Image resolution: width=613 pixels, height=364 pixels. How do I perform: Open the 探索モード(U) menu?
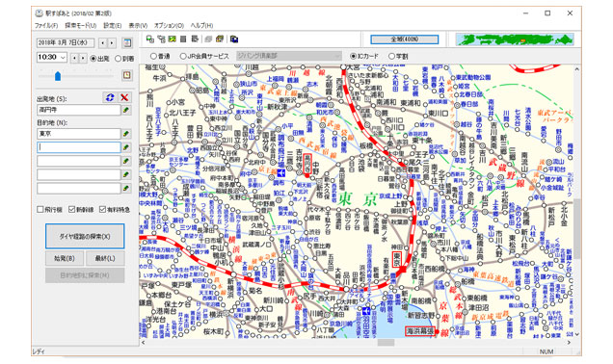coord(81,26)
